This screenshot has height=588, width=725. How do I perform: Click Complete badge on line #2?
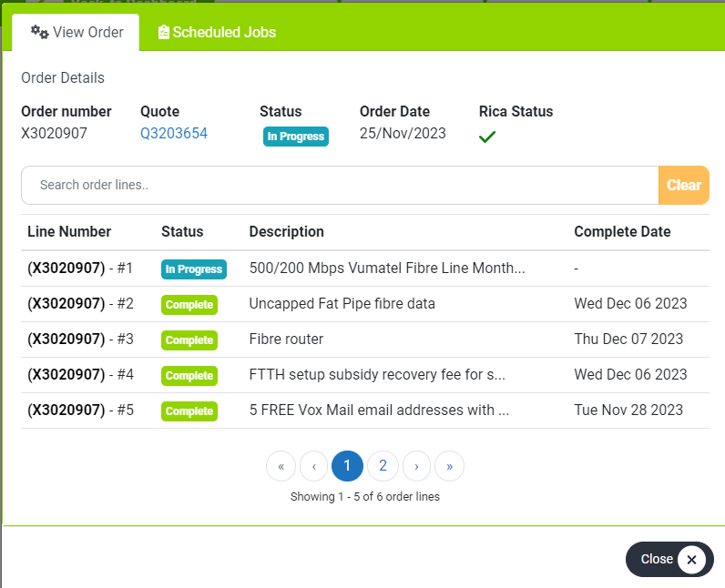[189, 305]
